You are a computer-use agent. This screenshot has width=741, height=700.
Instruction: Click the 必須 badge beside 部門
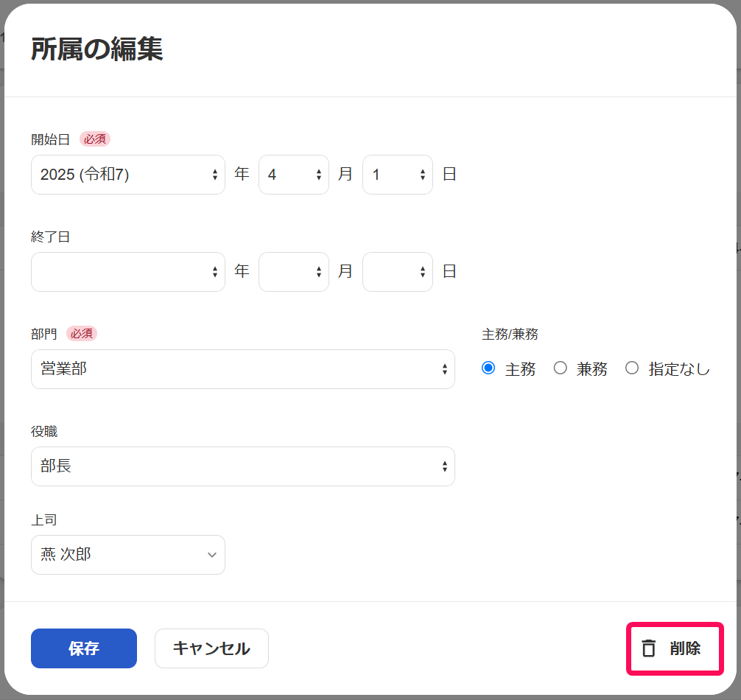click(82, 333)
